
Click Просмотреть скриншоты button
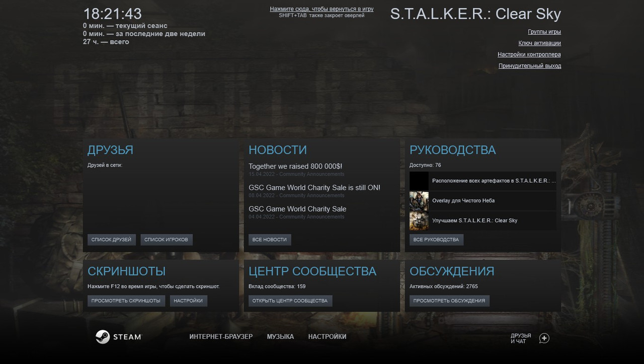pos(126,301)
